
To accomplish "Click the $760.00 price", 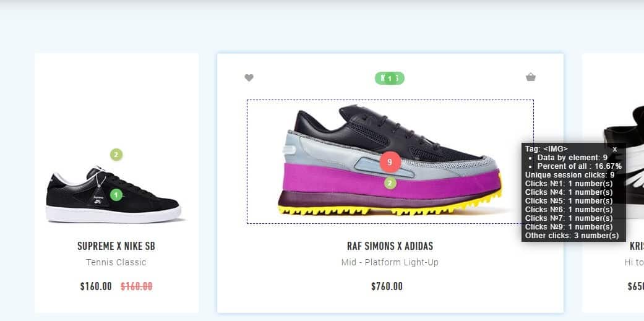I will 387,286.
